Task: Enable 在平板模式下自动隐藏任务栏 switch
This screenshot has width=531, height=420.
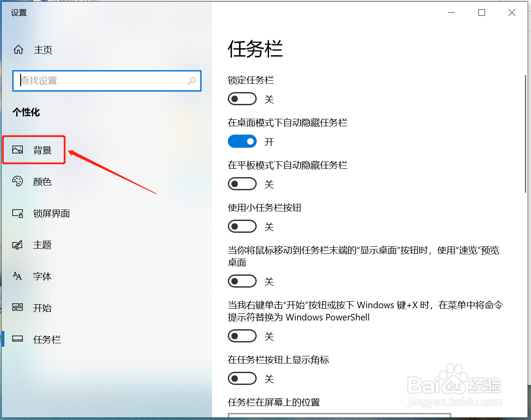Action: [242, 184]
